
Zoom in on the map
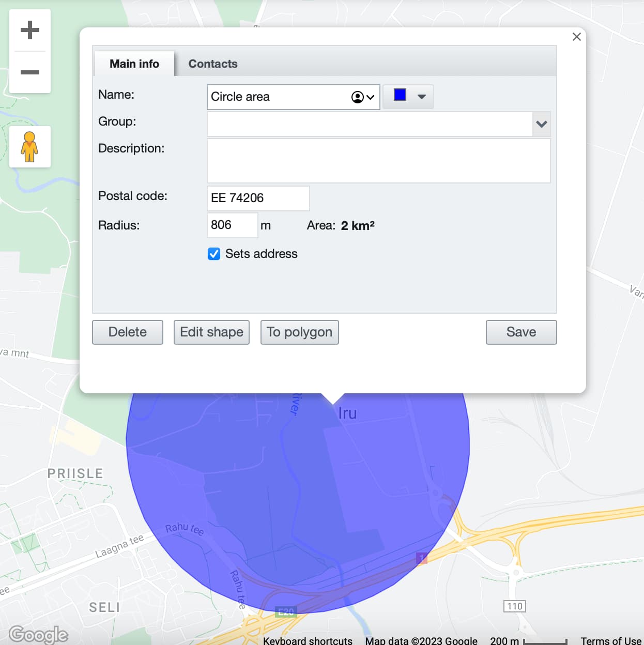click(30, 30)
